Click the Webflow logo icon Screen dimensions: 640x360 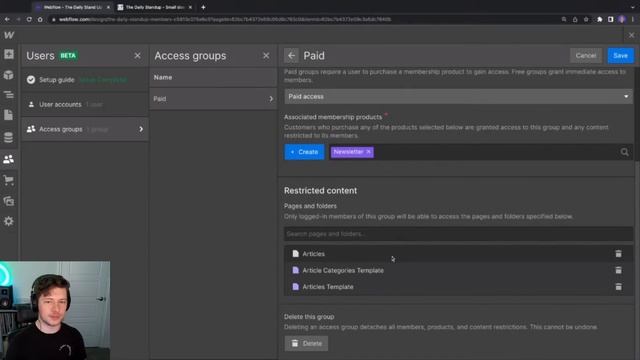point(9,36)
